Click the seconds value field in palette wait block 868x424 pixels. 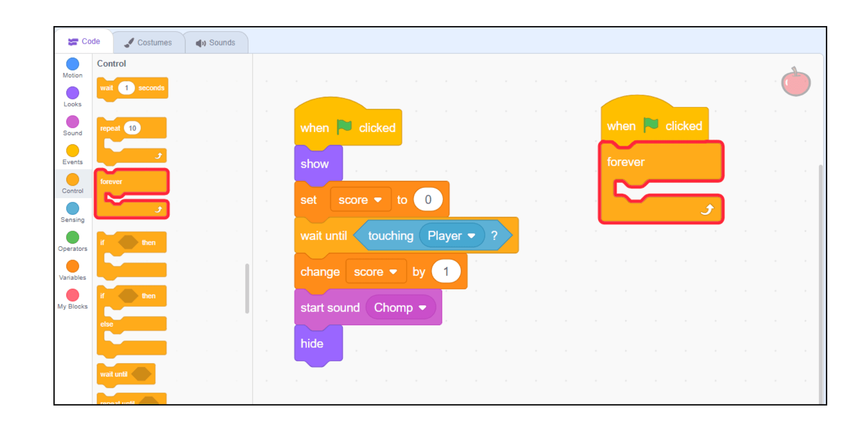pyautogui.click(x=126, y=88)
